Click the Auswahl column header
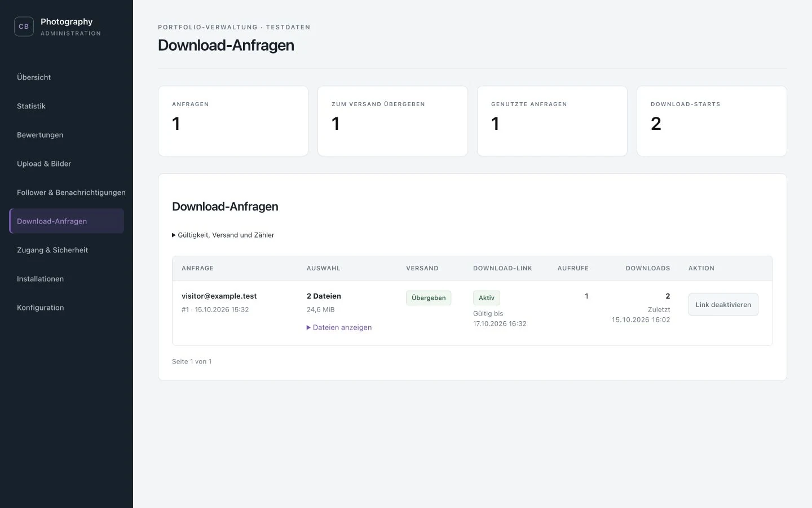812x508 pixels. pyautogui.click(x=324, y=268)
